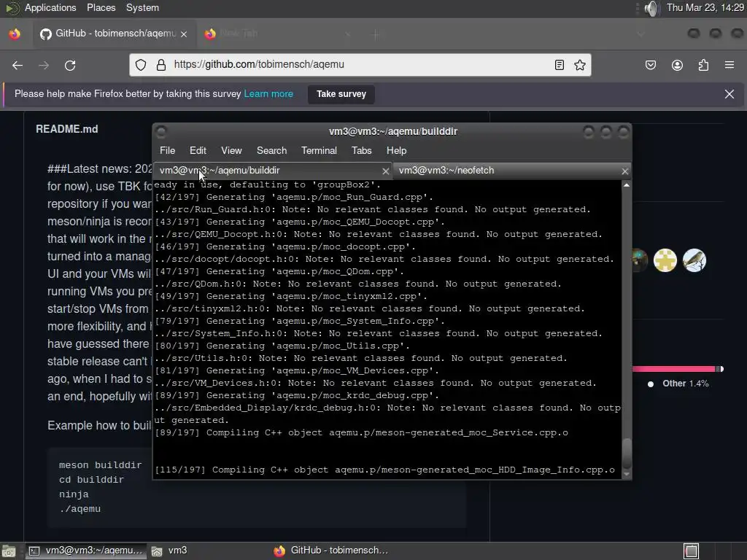
Task: Click the address bar URL field
Action: tap(360, 65)
